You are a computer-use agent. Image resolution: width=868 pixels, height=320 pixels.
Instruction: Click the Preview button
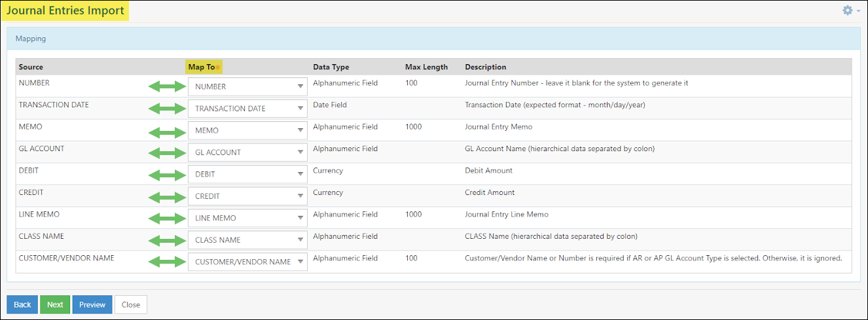point(92,304)
